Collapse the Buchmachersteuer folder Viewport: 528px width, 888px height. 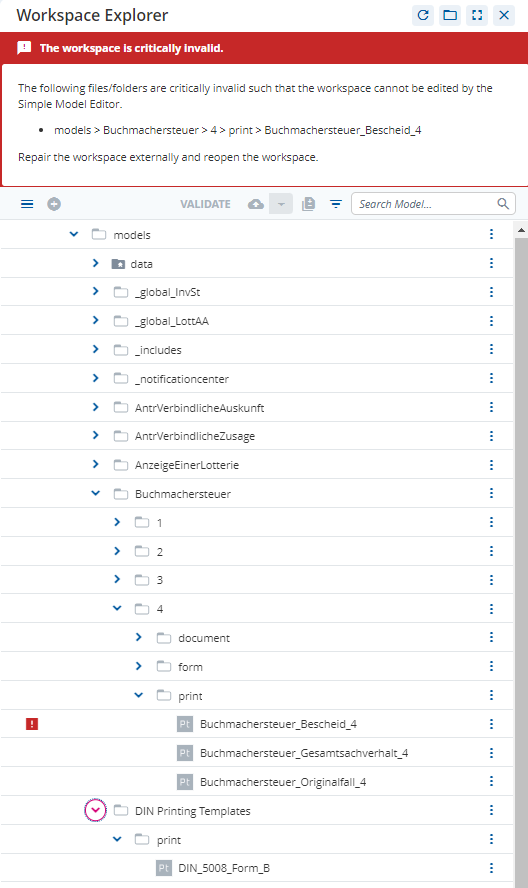click(x=95, y=493)
